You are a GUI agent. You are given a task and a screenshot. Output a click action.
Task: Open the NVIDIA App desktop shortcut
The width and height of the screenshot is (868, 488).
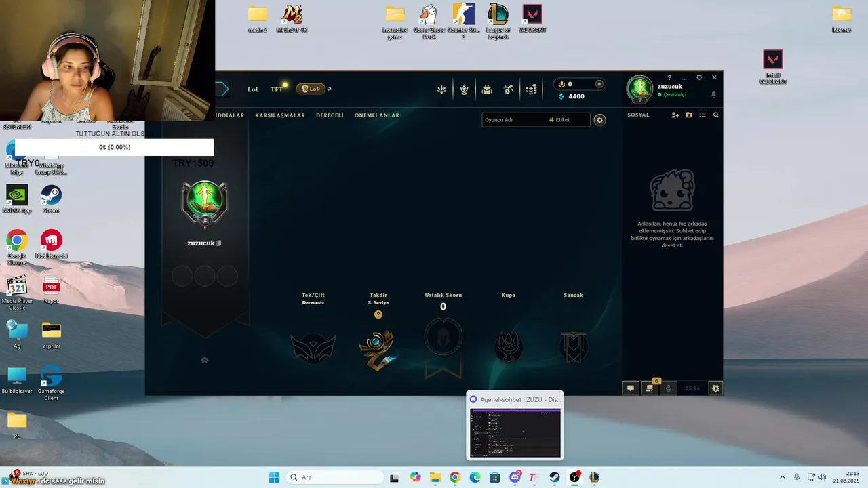click(x=17, y=199)
